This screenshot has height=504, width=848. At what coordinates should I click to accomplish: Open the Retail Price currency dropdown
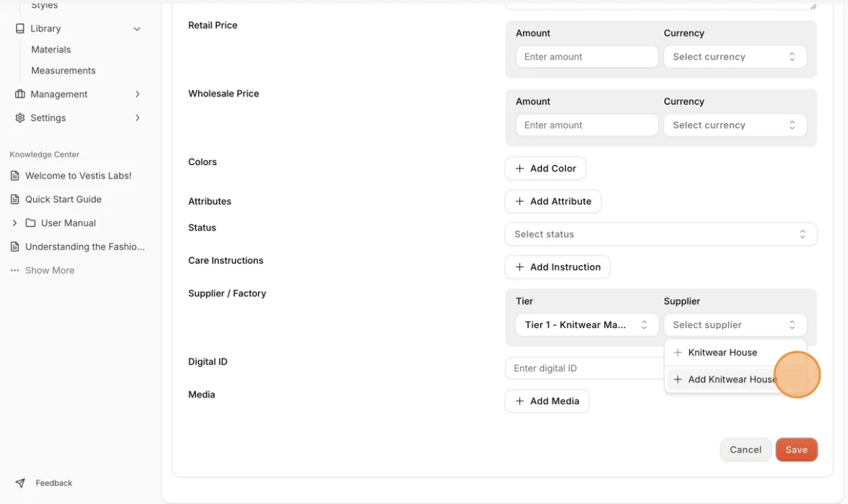[x=735, y=57]
